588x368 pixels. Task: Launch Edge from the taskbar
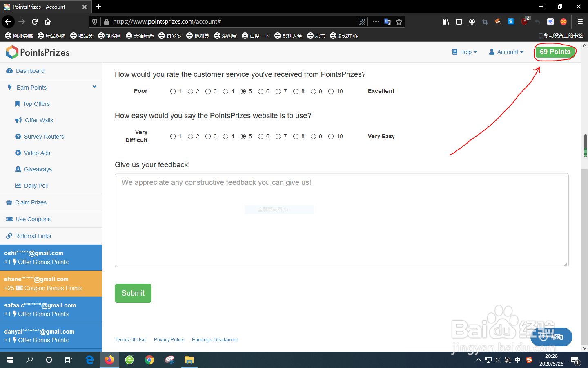(x=89, y=360)
